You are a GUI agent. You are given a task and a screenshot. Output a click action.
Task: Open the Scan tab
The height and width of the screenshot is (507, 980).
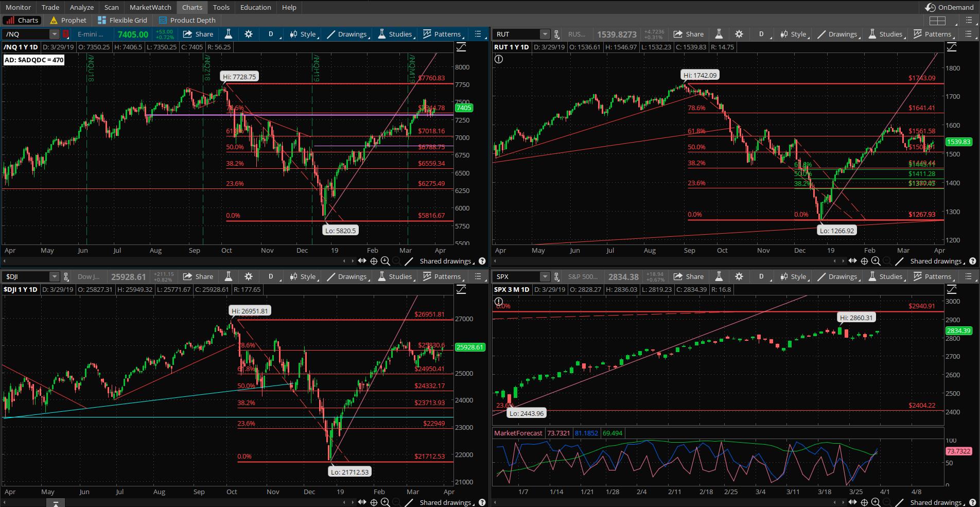pos(112,7)
